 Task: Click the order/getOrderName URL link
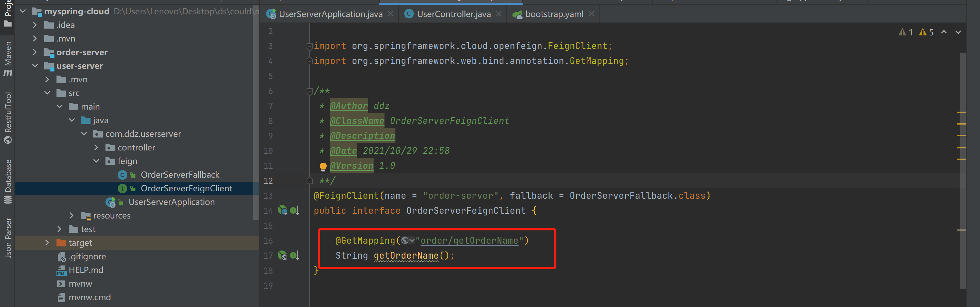469,240
